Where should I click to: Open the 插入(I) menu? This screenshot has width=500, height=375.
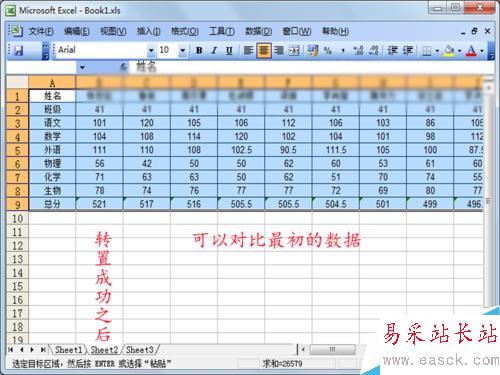[x=148, y=31]
